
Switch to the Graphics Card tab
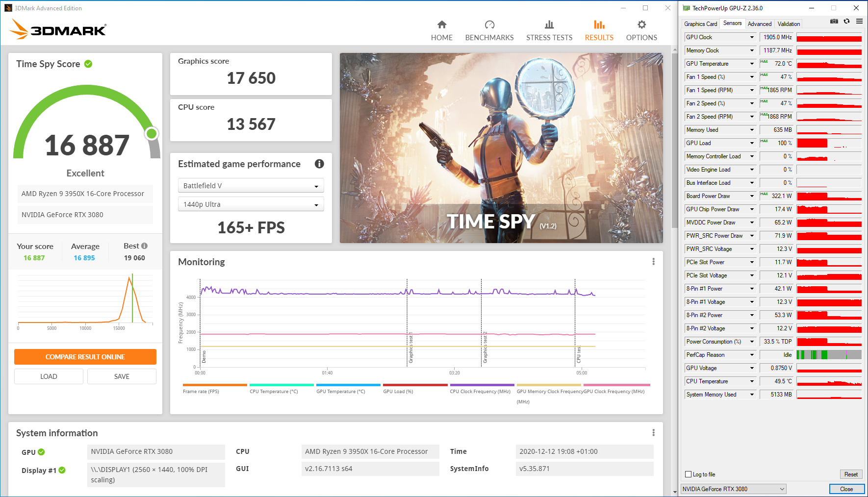click(700, 24)
